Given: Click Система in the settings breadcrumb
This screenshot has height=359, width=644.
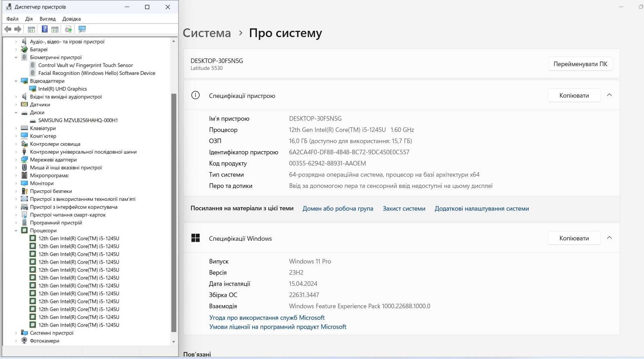Looking at the screenshot, I should pyautogui.click(x=207, y=33).
